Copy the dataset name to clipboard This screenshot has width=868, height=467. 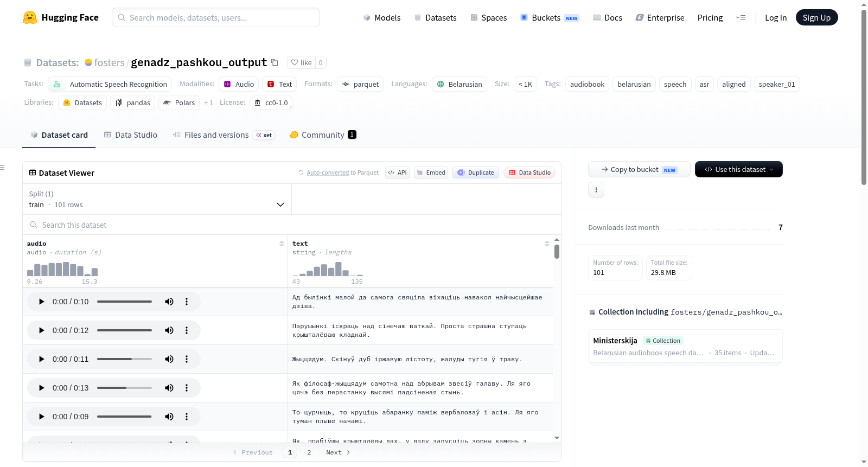(x=275, y=62)
